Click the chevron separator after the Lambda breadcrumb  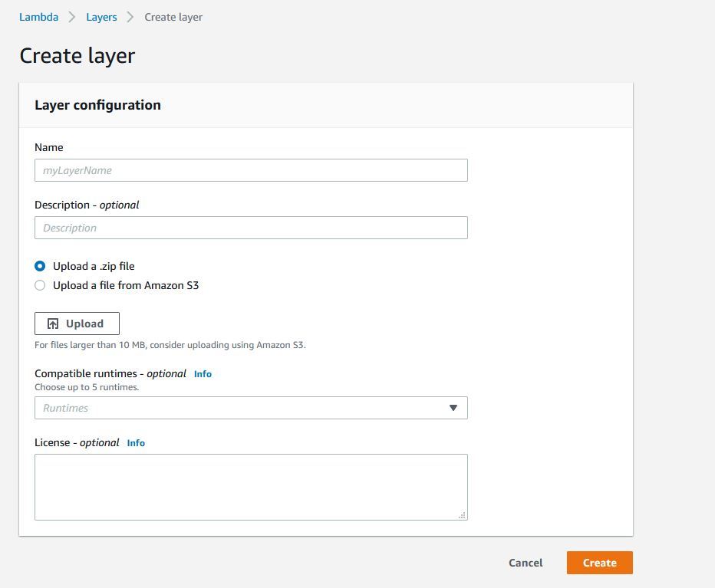[x=72, y=17]
